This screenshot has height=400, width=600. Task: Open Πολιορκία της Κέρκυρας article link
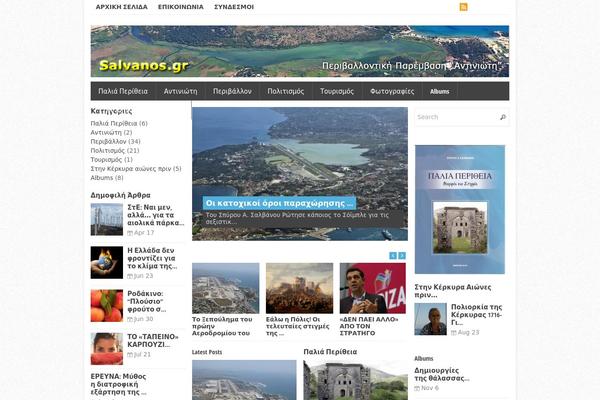coord(477,315)
